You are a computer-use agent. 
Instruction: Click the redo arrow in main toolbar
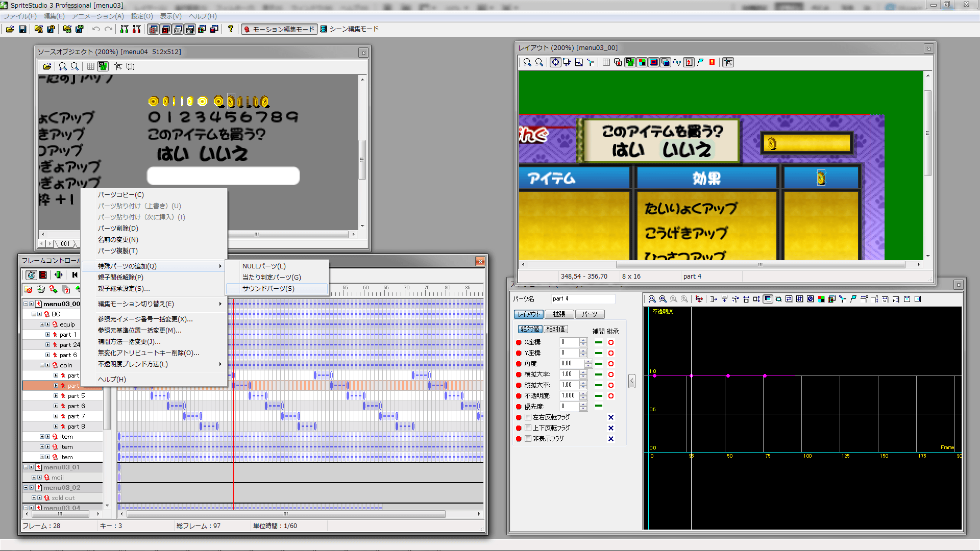108,29
